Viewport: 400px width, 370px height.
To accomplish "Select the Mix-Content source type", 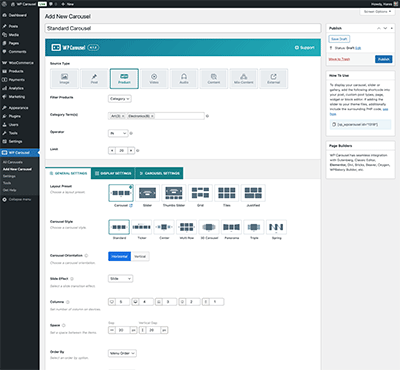I will [x=244, y=79].
